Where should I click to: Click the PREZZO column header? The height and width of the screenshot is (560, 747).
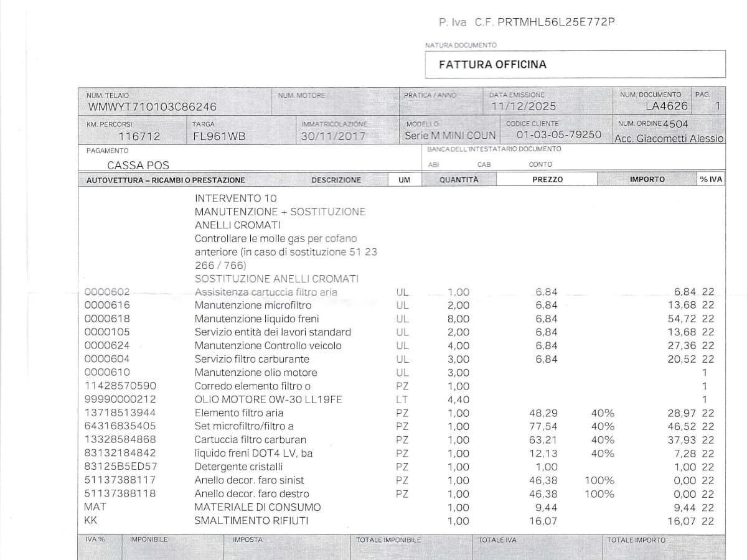[x=547, y=179]
